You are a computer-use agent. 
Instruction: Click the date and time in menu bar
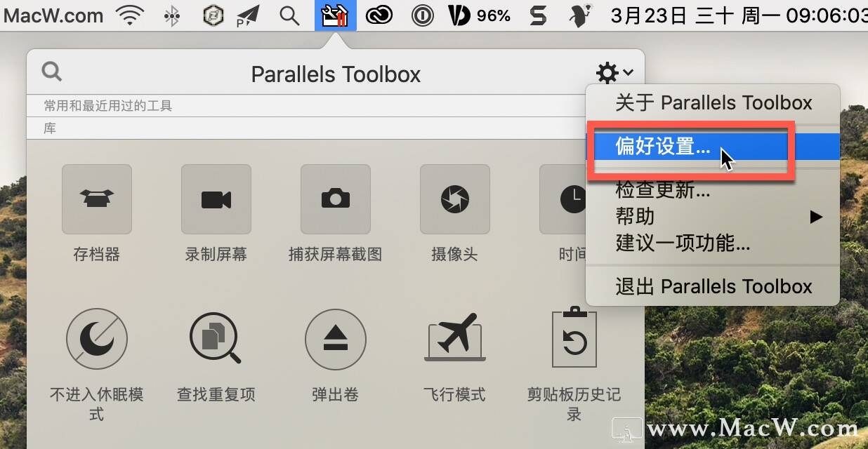[x=739, y=15]
